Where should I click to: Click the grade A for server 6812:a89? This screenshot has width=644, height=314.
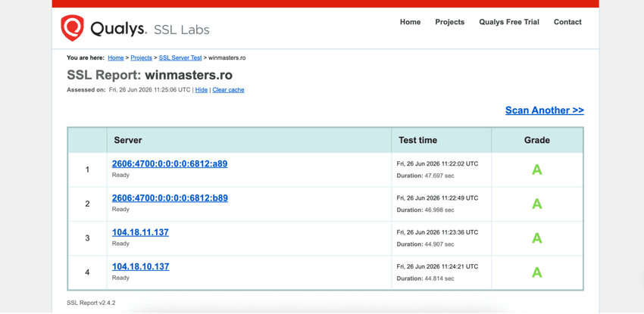[537, 169]
